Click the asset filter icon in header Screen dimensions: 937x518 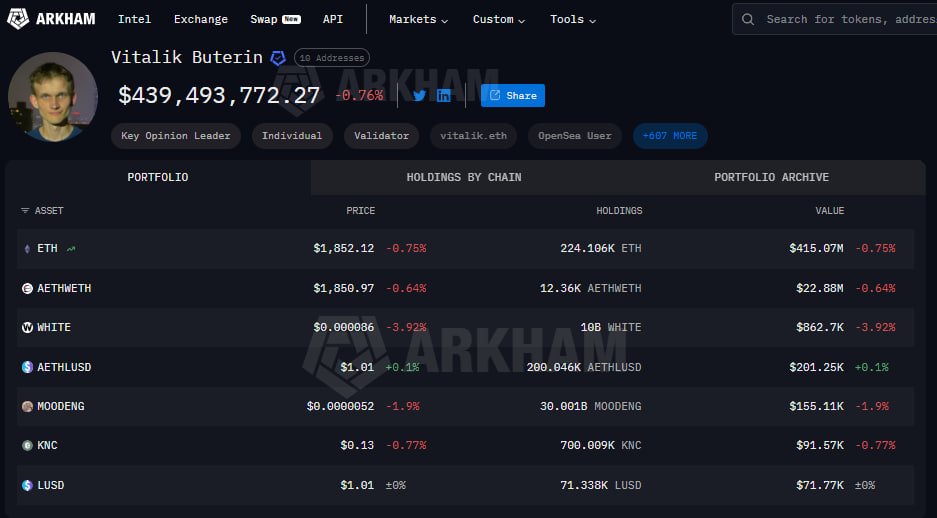pyautogui.click(x=25, y=211)
